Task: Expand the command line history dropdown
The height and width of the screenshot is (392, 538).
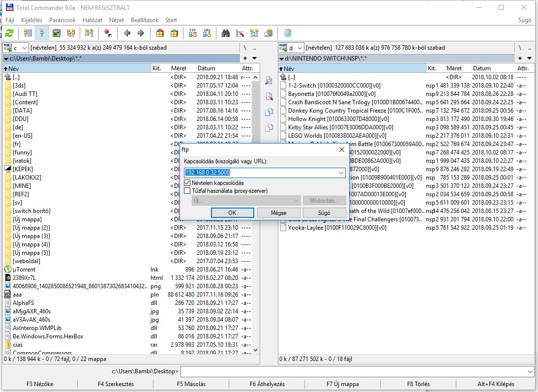Action: click(530, 371)
